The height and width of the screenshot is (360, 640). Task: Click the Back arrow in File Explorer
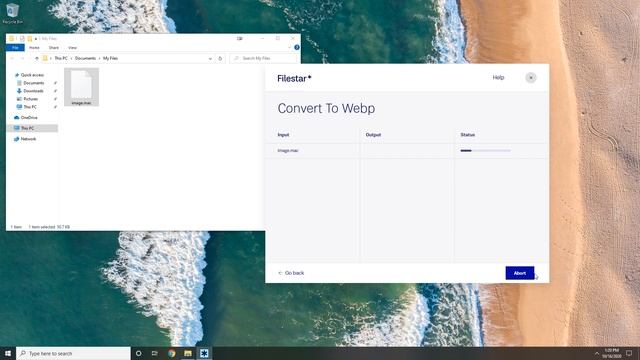coord(12,58)
